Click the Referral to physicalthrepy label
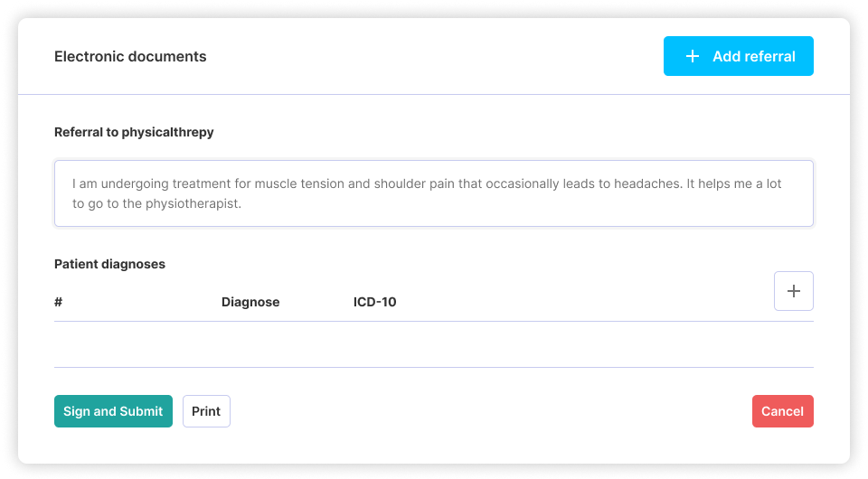The image size is (868, 479). point(134,132)
